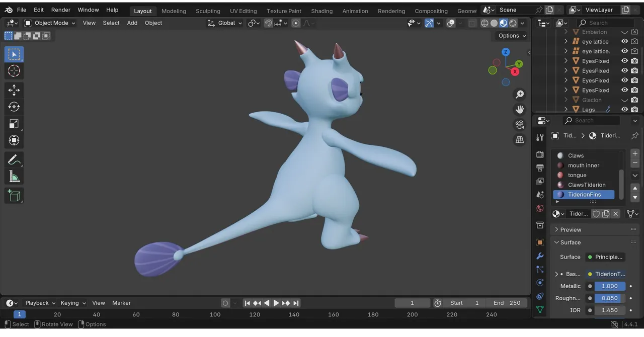Select the Select Box tool
The image size is (644, 337).
point(14,54)
